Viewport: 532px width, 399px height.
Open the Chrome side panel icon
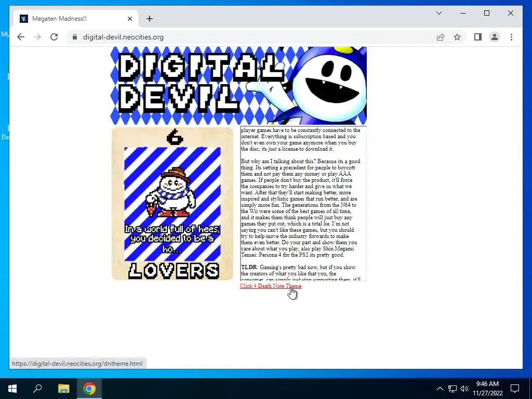coord(478,37)
